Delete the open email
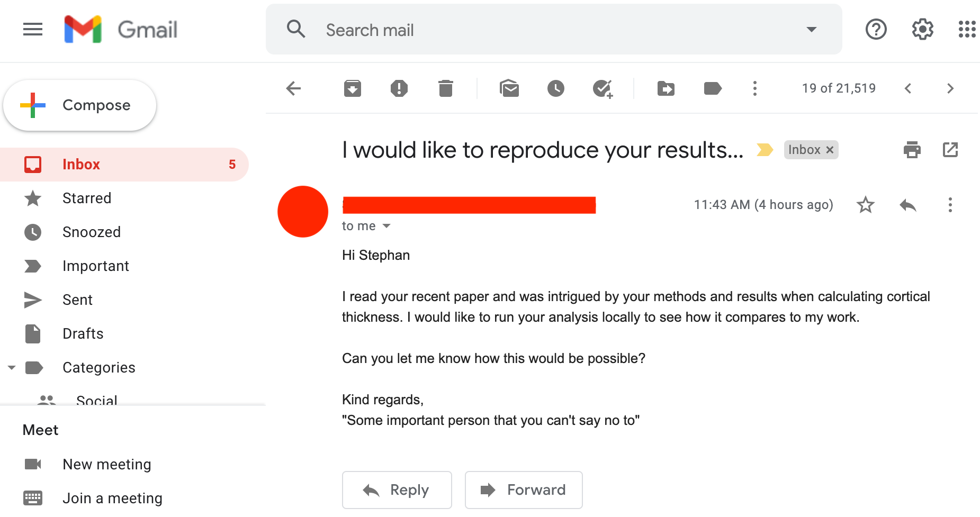Image resolution: width=980 pixels, height=517 pixels. [x=446, y=88]
